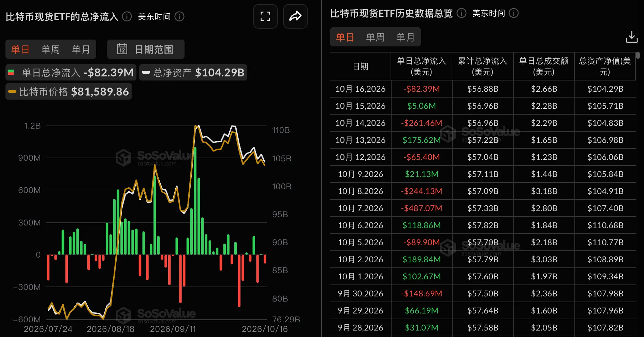Open info icon beside 比特币现货ETF历史数据总览 title
644x337 pixels.
point(461,13)
